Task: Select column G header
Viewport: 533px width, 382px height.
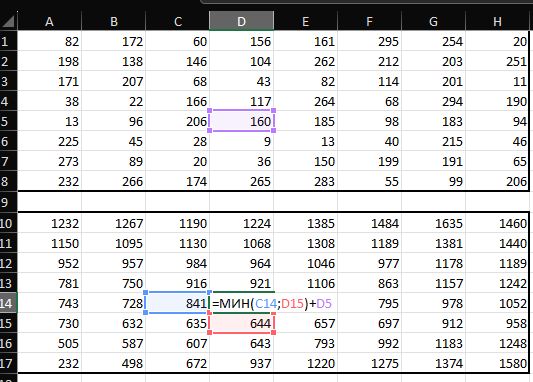Action: pyautogui.click(x=433, y=21)
